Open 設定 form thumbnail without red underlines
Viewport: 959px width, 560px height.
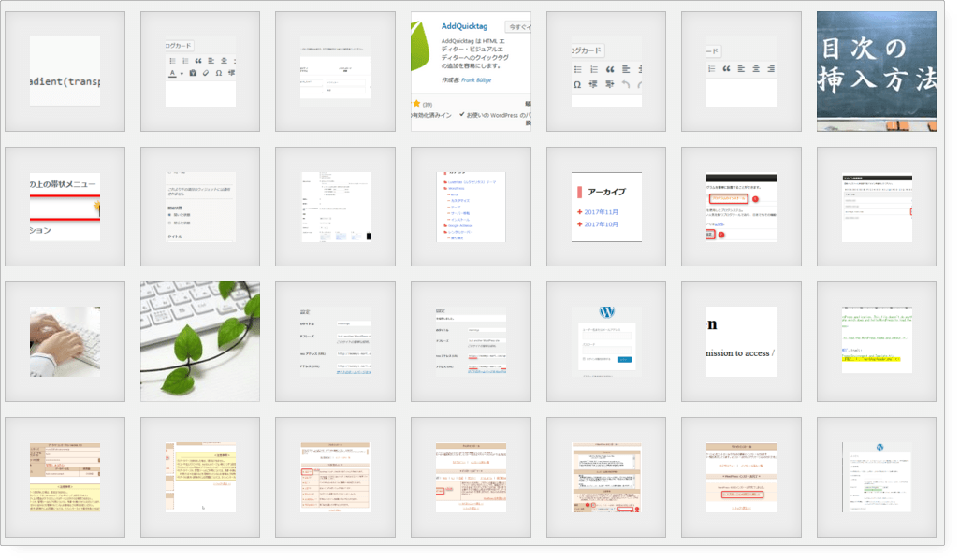[335, 342]
